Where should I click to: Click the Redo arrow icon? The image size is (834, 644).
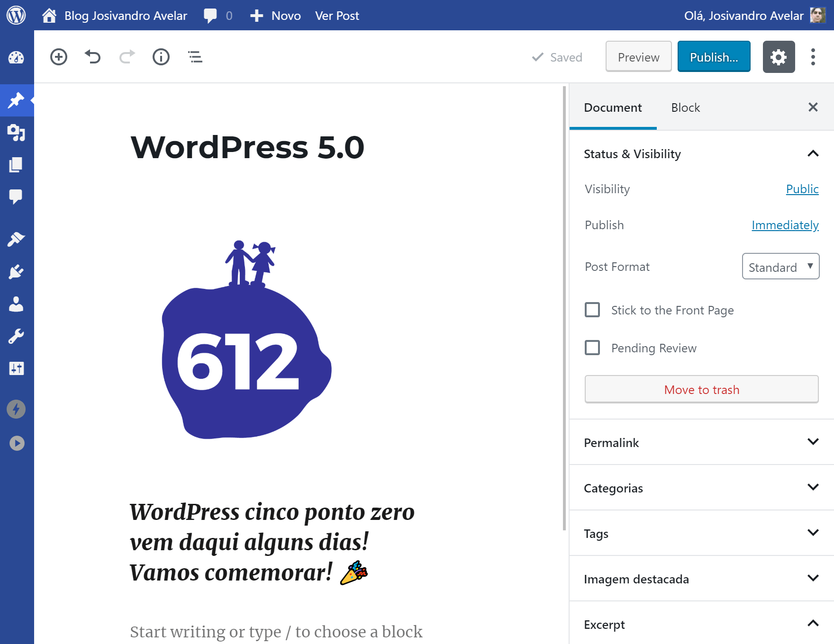127,57
